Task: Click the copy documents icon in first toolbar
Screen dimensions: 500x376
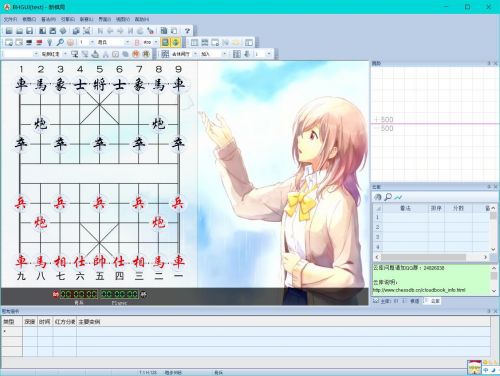Action: tap(76, 31)
